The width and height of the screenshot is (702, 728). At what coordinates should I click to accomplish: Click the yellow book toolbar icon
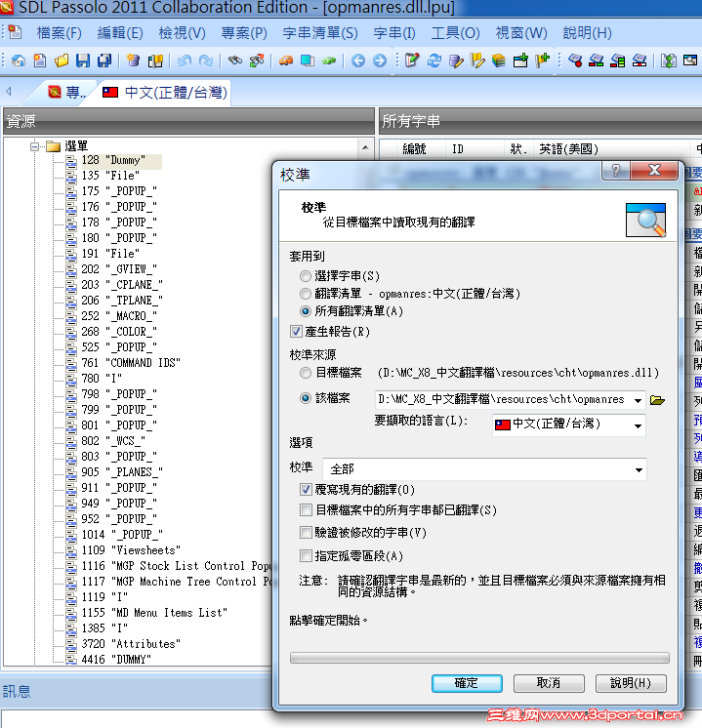pyautogui.click(x=155, y=61)
